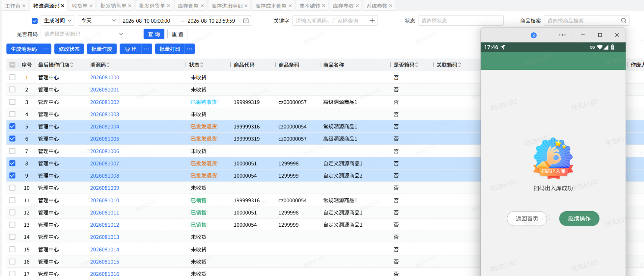Open the 状态 selection dropdown

(x=461, y=21)
